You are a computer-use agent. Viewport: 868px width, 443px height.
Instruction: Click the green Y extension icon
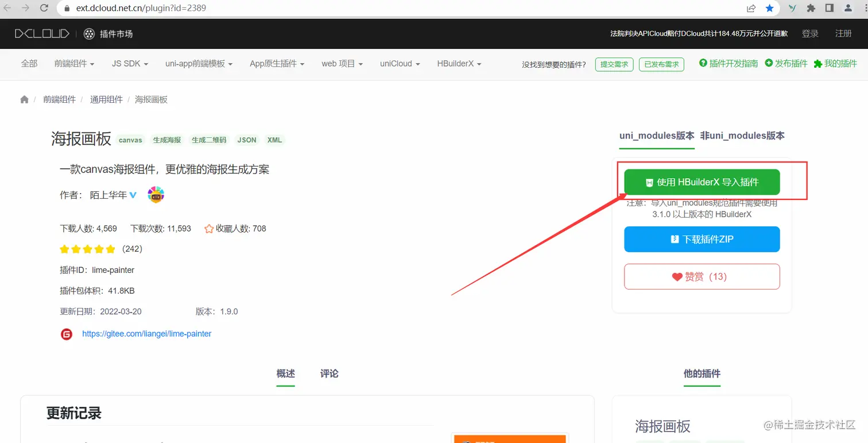[792, 8]
